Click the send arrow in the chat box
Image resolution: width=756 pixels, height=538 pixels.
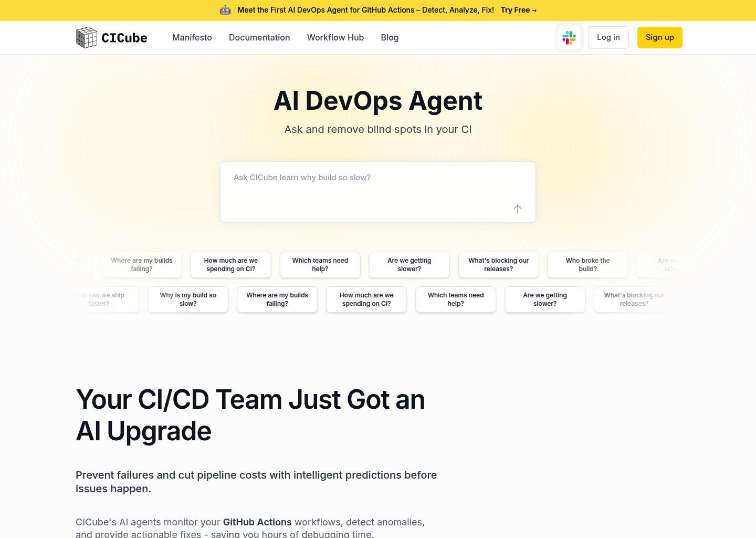tap(517, 209)
